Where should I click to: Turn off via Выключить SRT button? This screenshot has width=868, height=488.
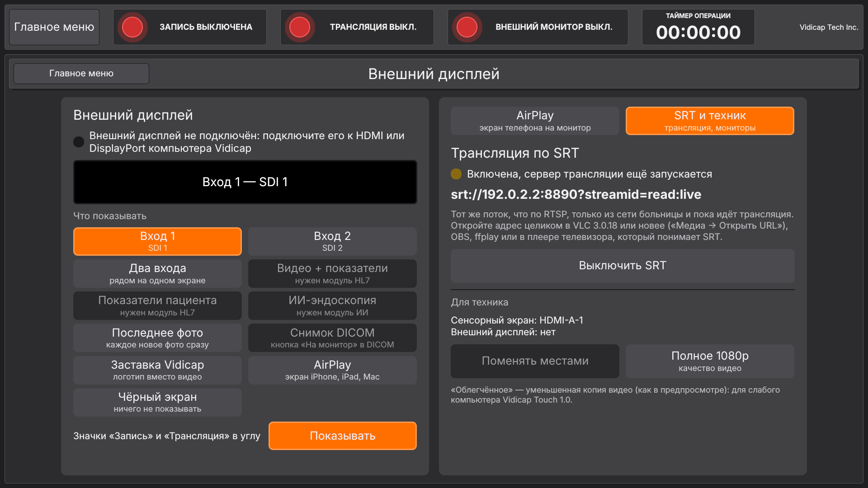click(623, 266)
